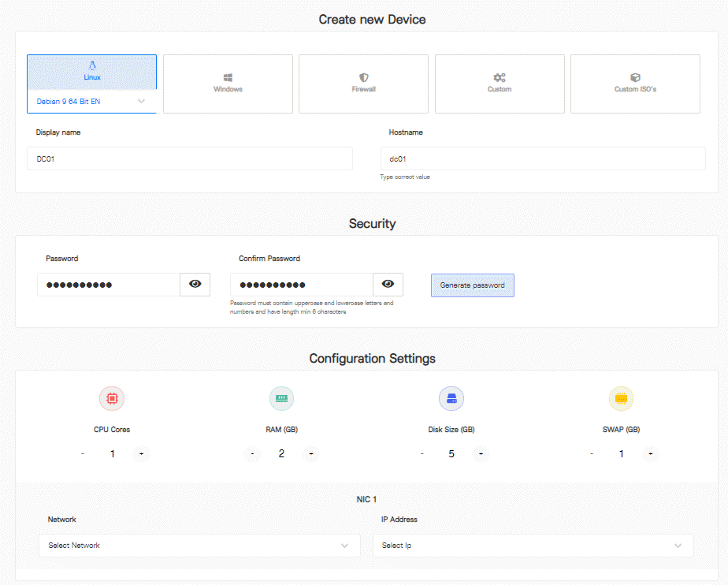Open the Select Ip dropdown
The width and height of the screenshot is (728, 585).
click(x=533, y=545)
